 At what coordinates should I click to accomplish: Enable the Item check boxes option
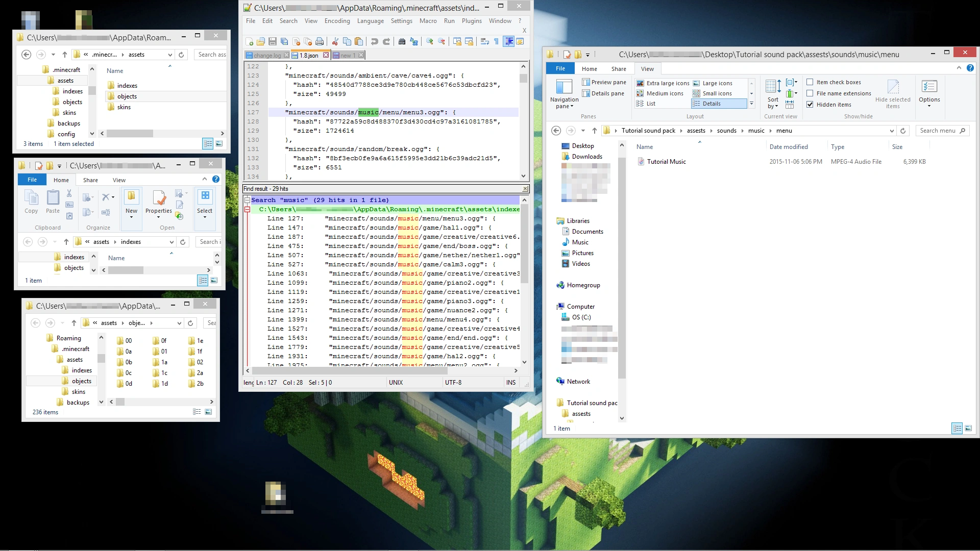click(810, 82)
